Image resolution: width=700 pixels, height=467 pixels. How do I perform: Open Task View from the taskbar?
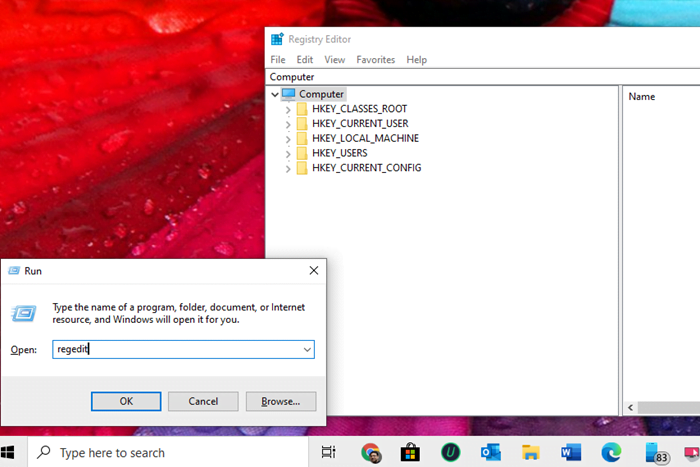(x=329, y=453)
